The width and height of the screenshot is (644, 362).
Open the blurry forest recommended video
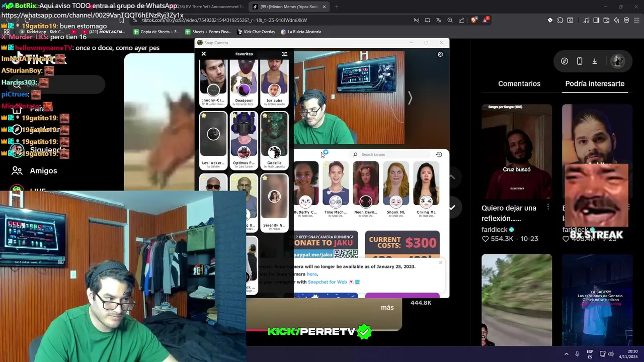click(x=517, y=300)
